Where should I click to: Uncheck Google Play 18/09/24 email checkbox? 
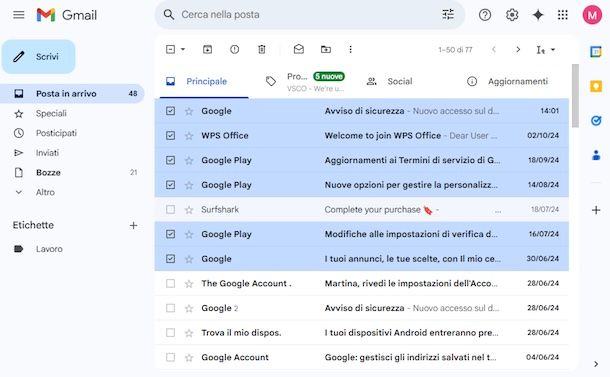(170, 160)
